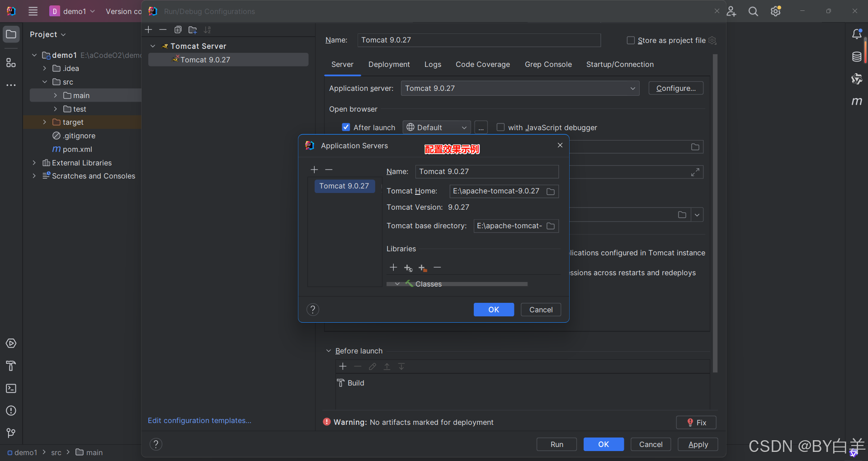
Task: Copy the selected run configuration
Action: (x=178, y=30)
